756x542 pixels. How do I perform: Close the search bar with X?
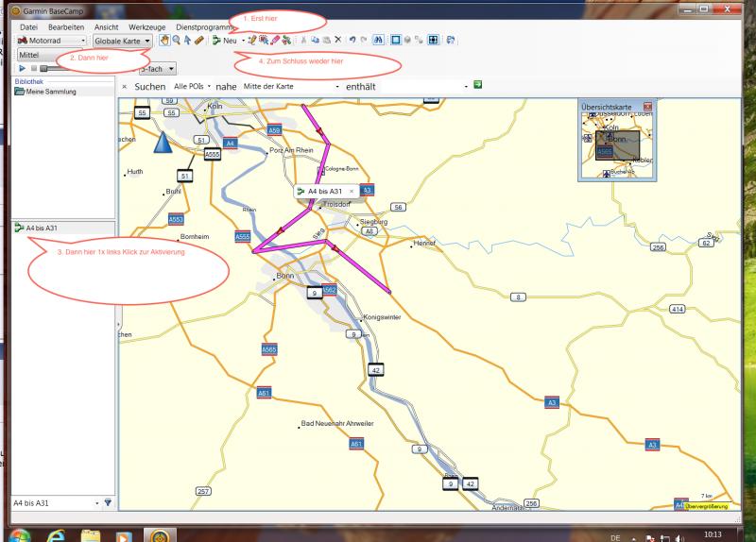click(125, 87)
